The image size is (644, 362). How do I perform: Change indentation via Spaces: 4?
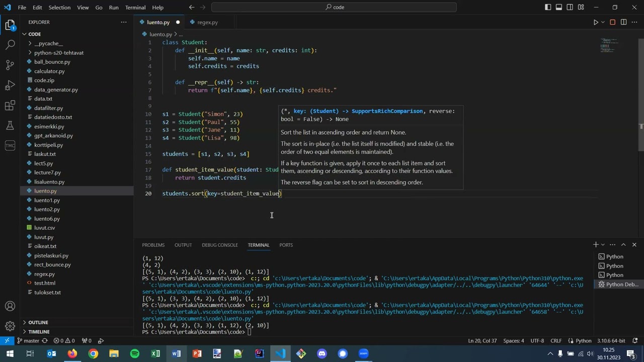[x=514, y=341]
